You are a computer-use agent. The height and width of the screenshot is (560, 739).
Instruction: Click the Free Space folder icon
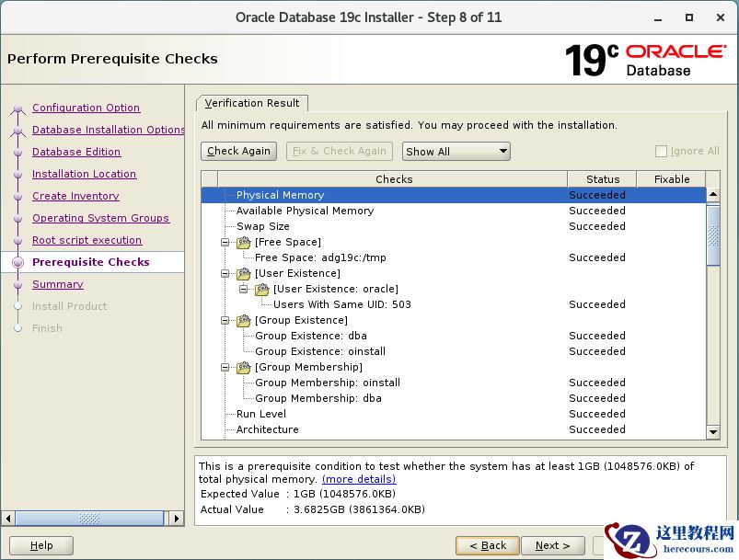[244, 242]
